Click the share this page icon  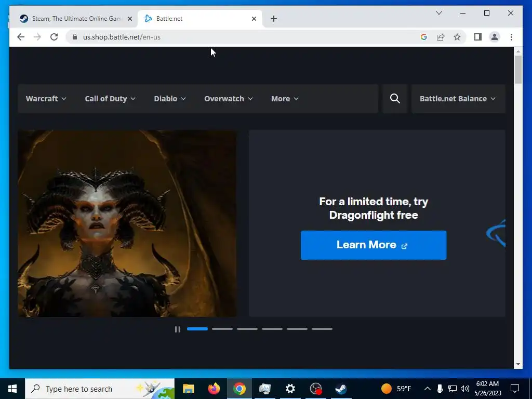pyautogui.click(x=441, y=37)
